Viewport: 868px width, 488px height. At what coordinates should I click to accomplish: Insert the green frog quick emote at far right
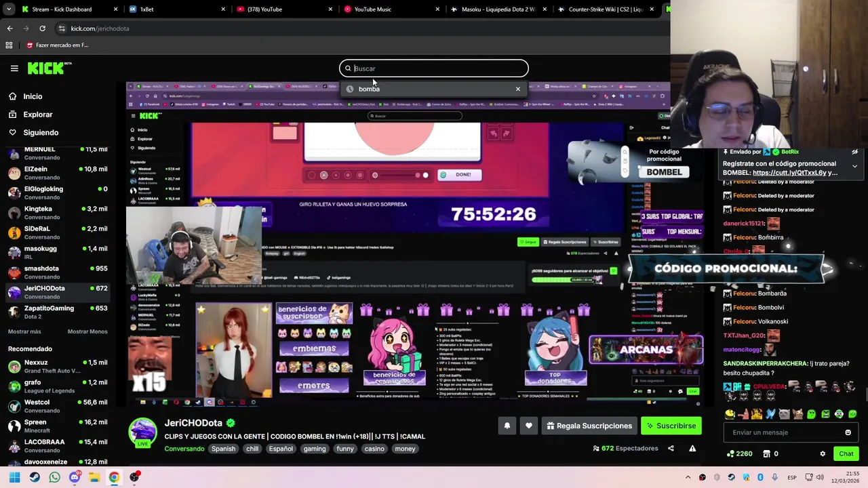[x=852, y=414]
